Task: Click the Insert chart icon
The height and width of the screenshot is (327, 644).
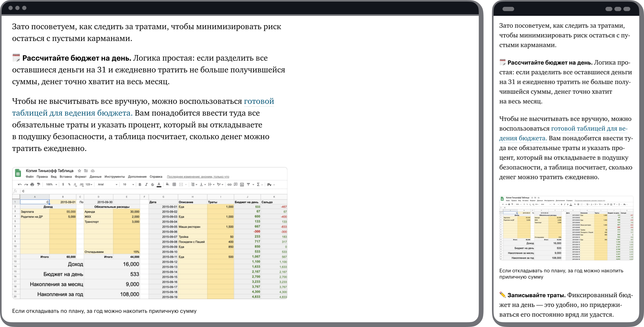Action: [242, 185]
